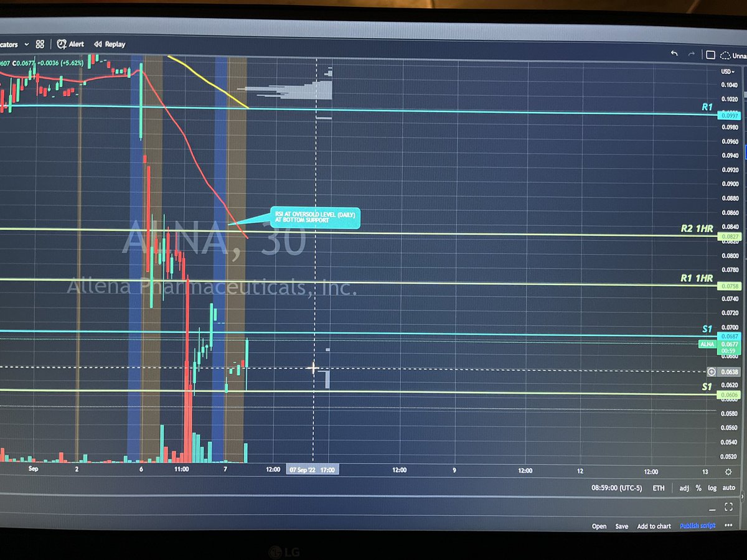Click the 11:00 marker on the time axis
The image size is (747, 560).
click(182, 469)
